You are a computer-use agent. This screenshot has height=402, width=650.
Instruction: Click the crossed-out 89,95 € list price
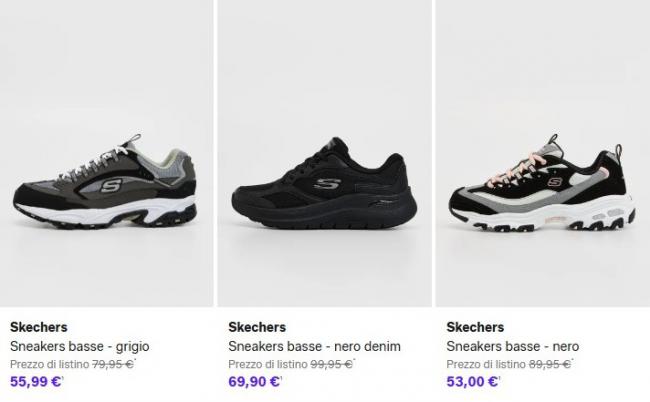click(549, 364)
